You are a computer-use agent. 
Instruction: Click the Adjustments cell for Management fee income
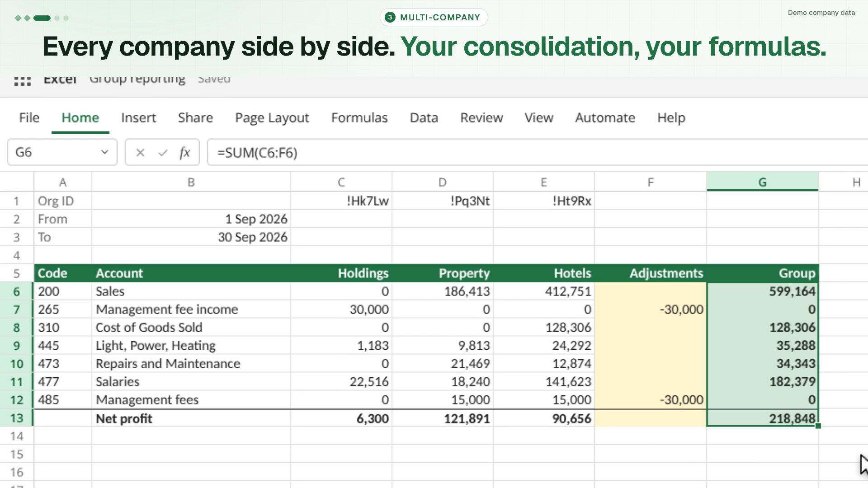[651, 310]
